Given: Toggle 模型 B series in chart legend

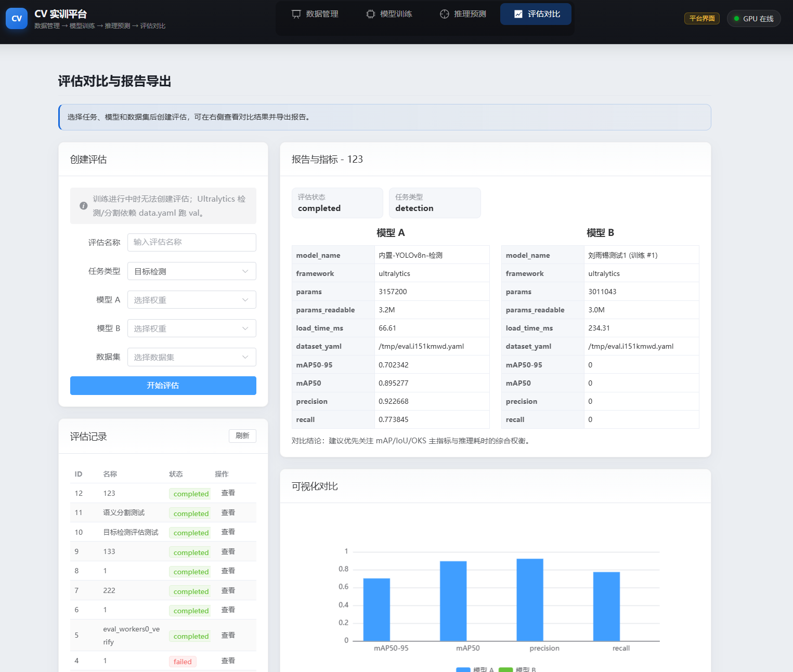Looking at the screenshot, I should (x=517, y=669).
